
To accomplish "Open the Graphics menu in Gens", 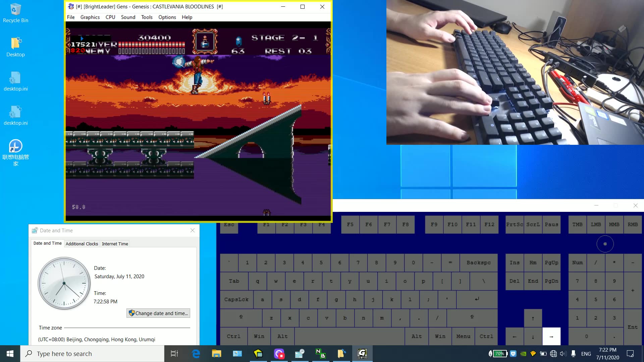I will tap(90, 17).
